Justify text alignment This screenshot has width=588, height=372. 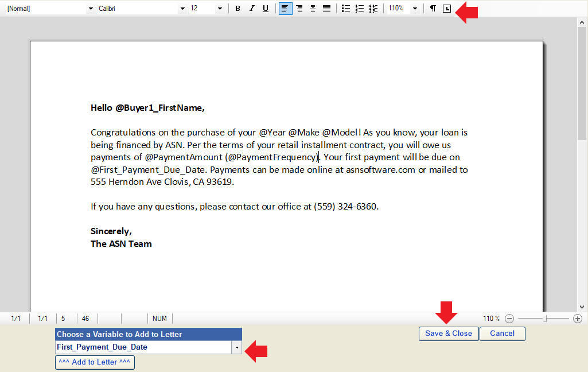click(x=326, y=8)
